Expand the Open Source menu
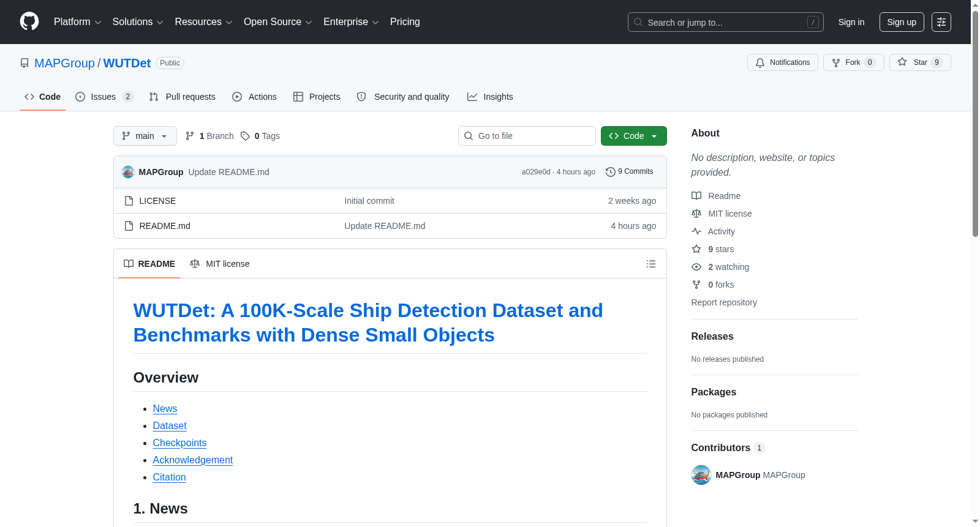The image size is (980, 527). pyautogui.click(x=277, y=22)
